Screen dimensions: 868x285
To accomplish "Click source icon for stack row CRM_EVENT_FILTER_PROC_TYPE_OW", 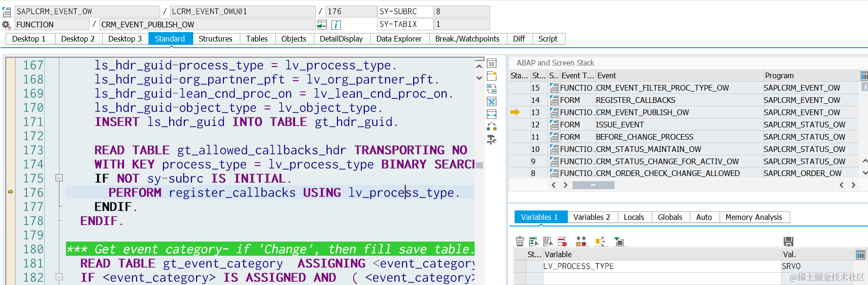I will [x=554, y=88].
